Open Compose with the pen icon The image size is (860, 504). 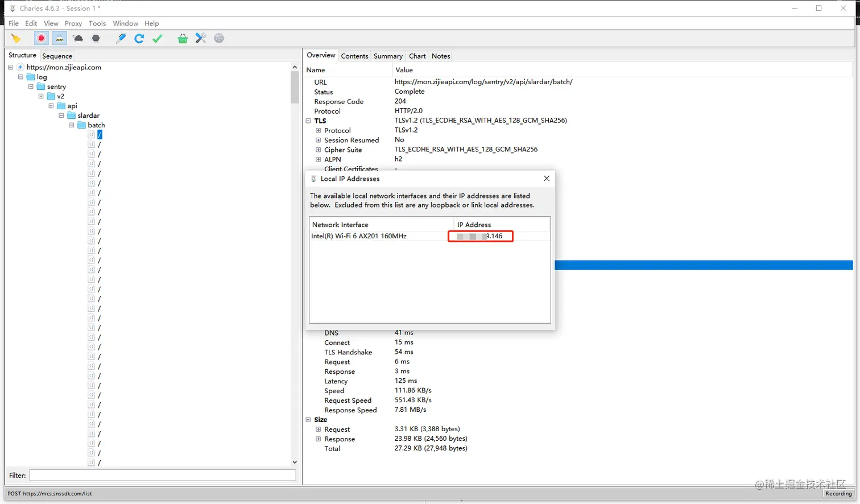point(121,38)
